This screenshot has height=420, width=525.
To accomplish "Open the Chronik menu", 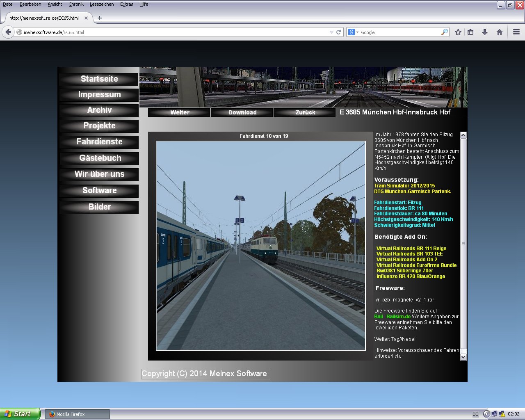I will tap(76, 4).
